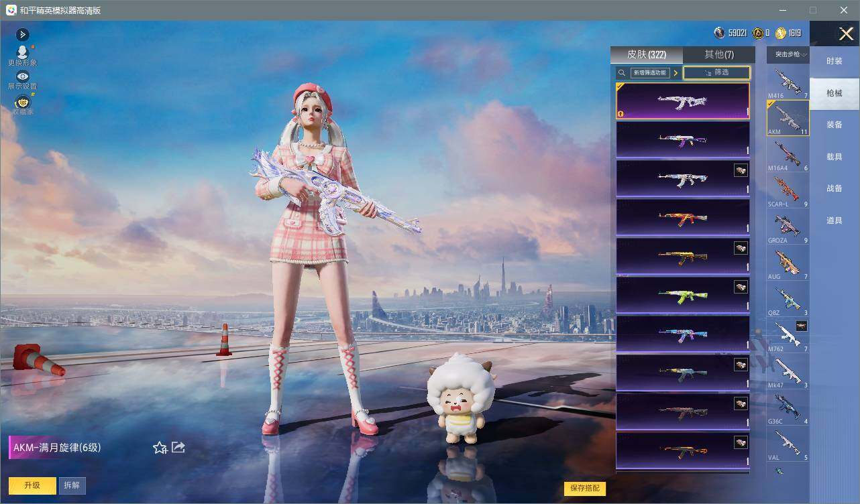Open the 装备 category

pos(835,125)
